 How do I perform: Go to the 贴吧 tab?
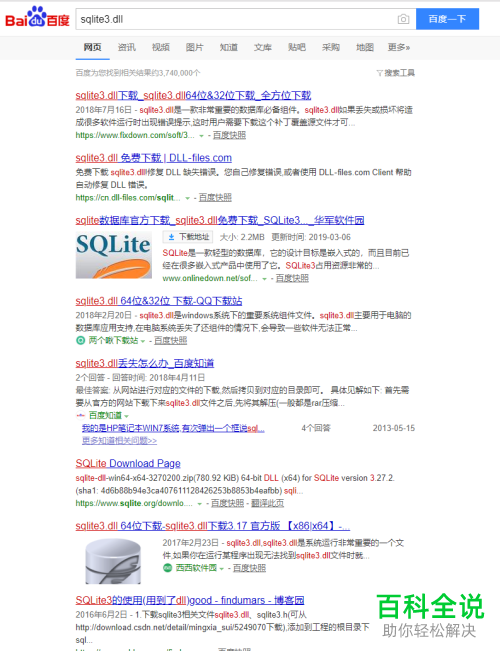click(x=297, y=47)
